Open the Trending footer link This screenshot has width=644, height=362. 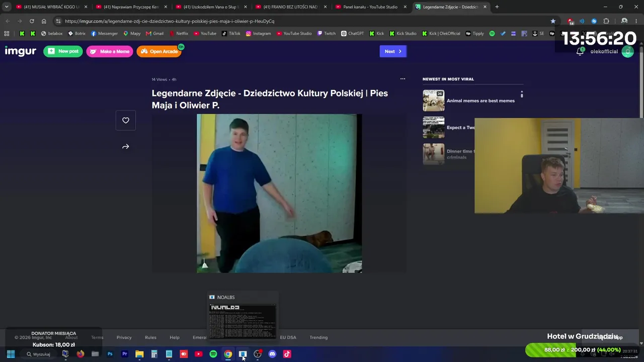coord(318,337)
